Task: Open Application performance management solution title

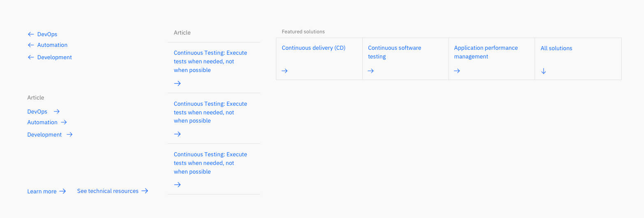Action: pyautogui.click(x=486, y=52)
